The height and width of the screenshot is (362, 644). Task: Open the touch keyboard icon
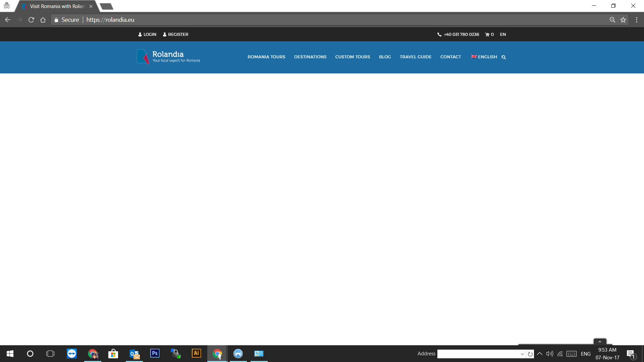coord(572,354)
